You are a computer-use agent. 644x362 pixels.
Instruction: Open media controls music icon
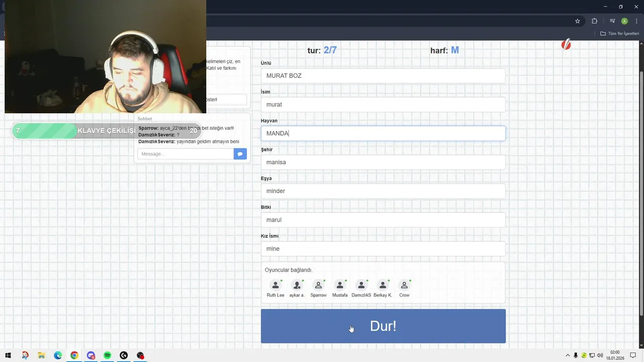(x=612, y=21)
